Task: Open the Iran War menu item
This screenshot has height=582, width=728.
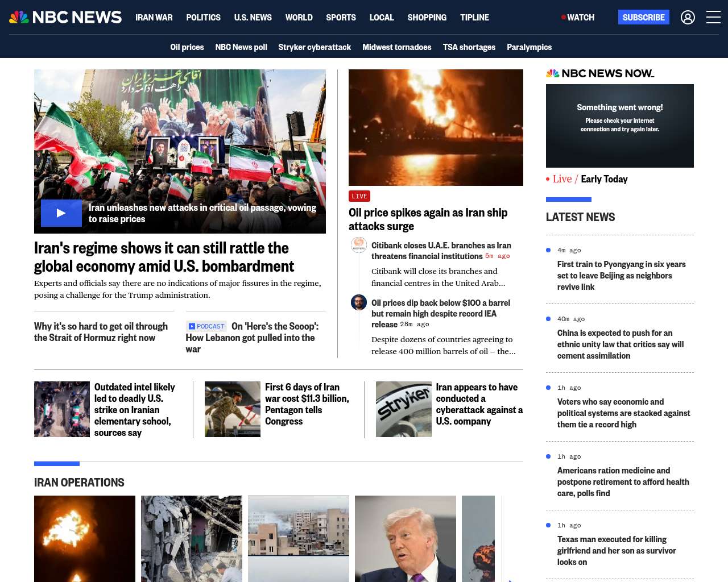Action: tap(154, 18)
